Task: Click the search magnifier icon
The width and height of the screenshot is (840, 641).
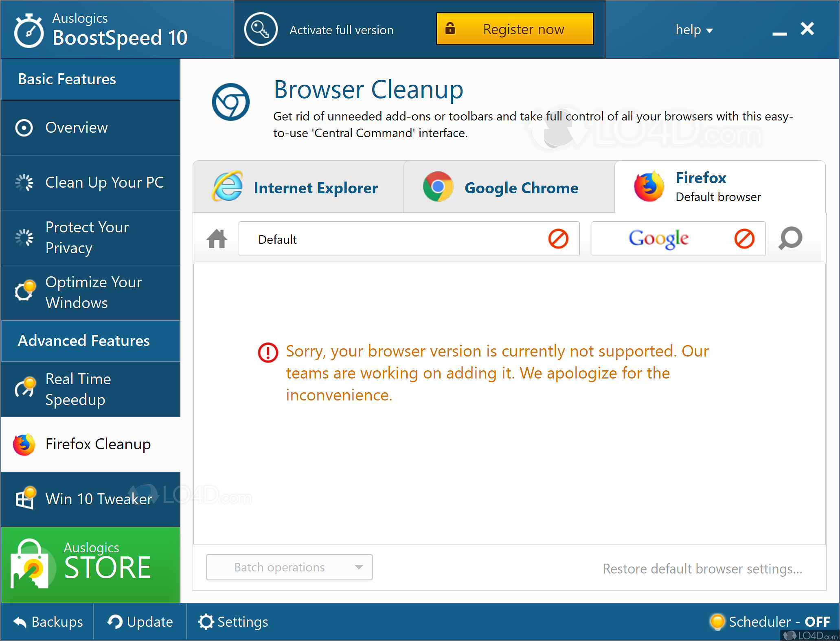Action: [x=790, y=238]
